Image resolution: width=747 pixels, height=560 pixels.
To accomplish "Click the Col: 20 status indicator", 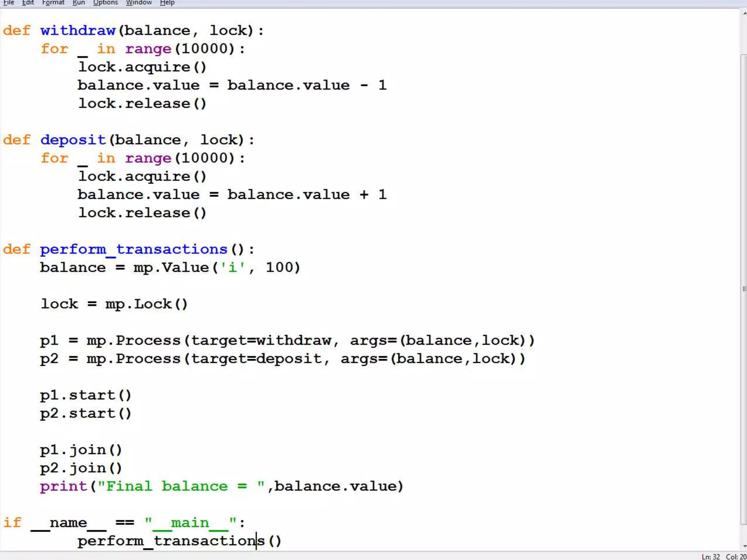I will [736, 557].
